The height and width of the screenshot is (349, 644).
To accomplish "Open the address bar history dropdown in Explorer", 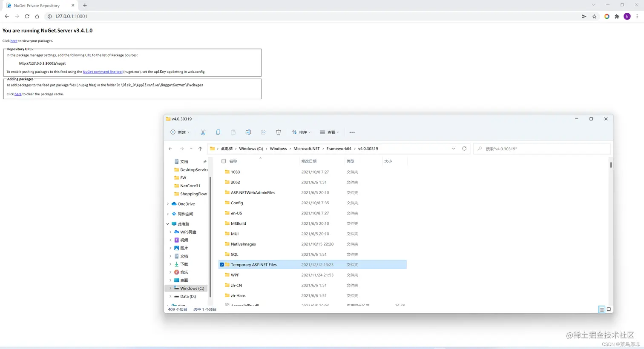I will 453,149.
